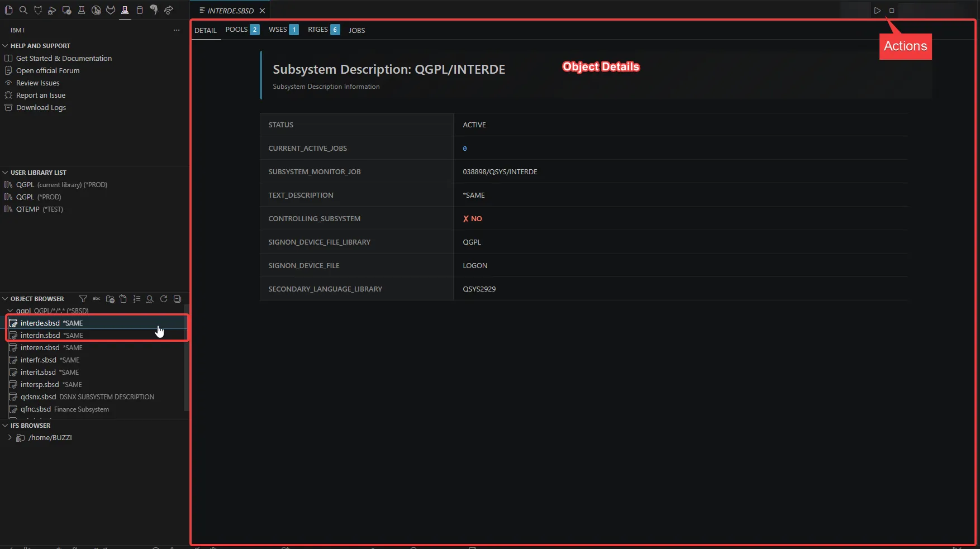Screen dimensions: 980x549
Task: Click the stop action square icon
Action: pos(892,11)
